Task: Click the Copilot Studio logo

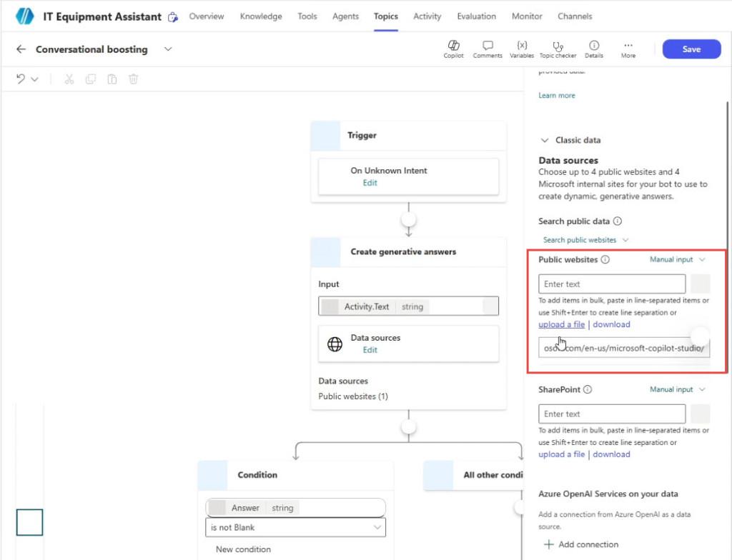Action: pos(25,16)
